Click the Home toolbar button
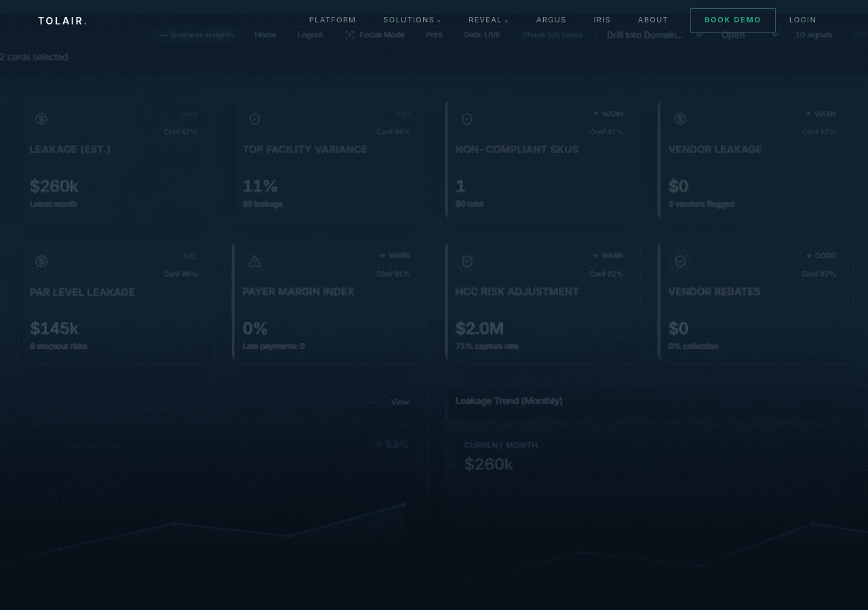868x610 pixels. click(265, 35)
